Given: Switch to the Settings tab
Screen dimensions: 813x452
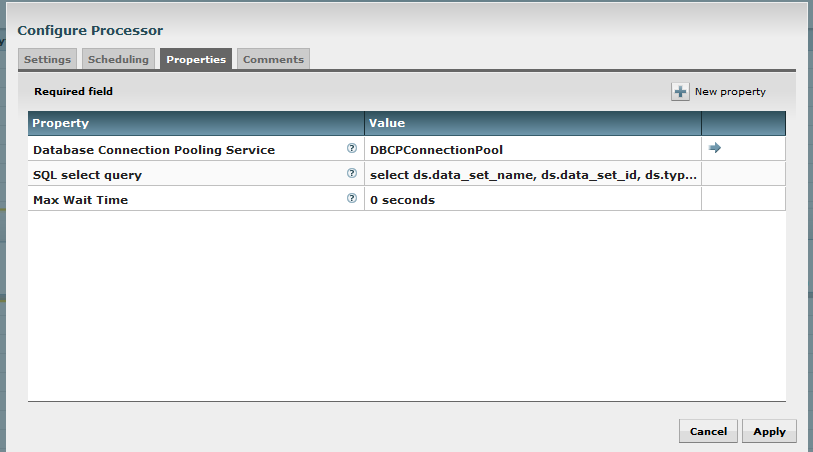Looking at the screenshot, I should (x=47, y=59).
